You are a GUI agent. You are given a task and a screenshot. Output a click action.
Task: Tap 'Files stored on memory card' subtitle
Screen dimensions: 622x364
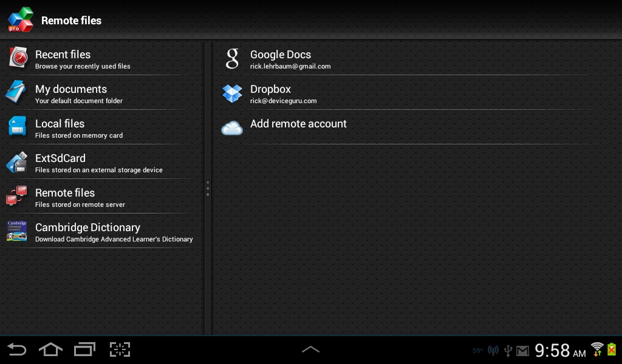[x=79, y=135]
